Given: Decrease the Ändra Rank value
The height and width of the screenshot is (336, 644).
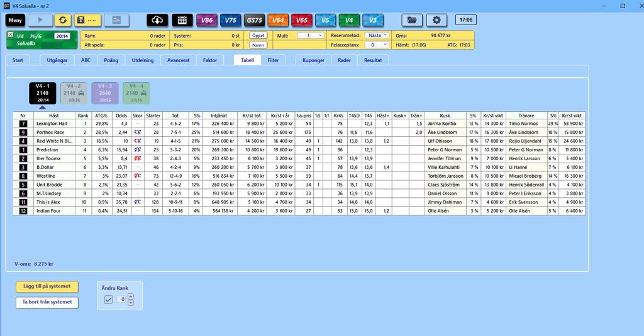Looking at the screenshot, I should (131, 303).
